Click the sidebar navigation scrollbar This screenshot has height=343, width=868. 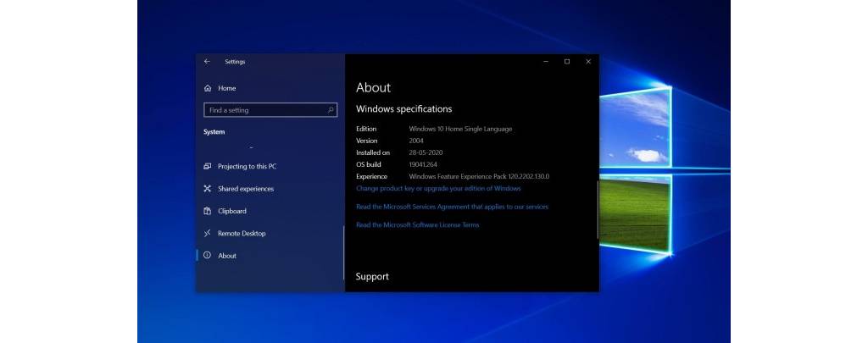[343, 252]
